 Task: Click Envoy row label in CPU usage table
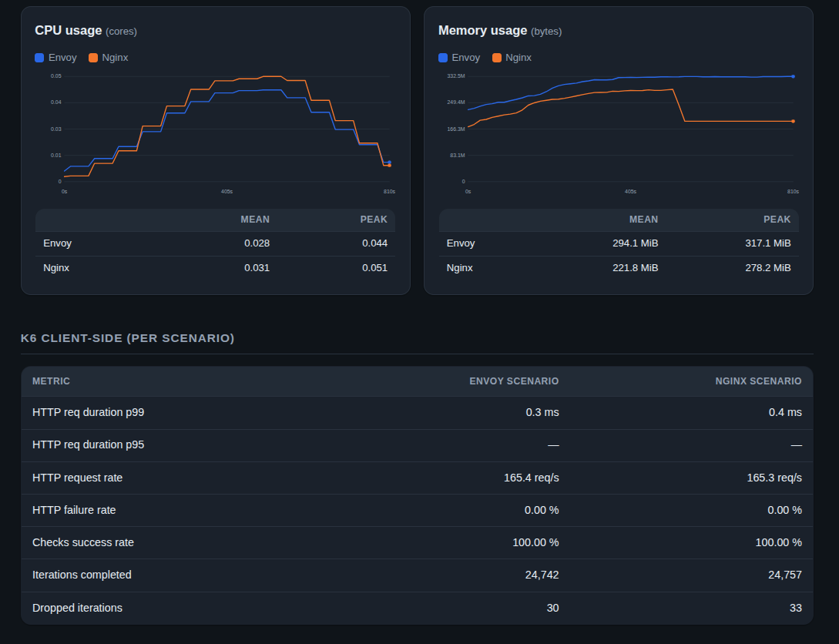pos(57,243)
